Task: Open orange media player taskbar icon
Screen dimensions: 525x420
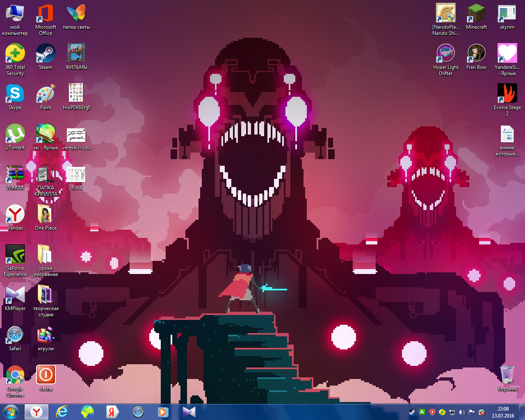Action: tap(163, 412)
